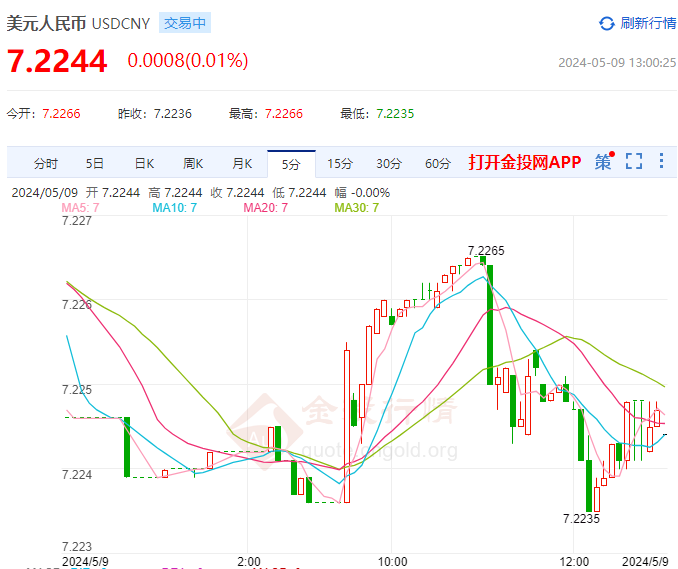The image size is (678, 569).
Task: Toggle the MA30 moving average label
Action: tap(357, 207)
